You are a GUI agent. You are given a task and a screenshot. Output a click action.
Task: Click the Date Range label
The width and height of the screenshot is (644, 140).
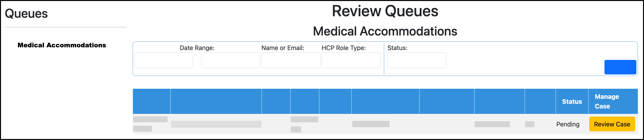click(x=197, y=48)
